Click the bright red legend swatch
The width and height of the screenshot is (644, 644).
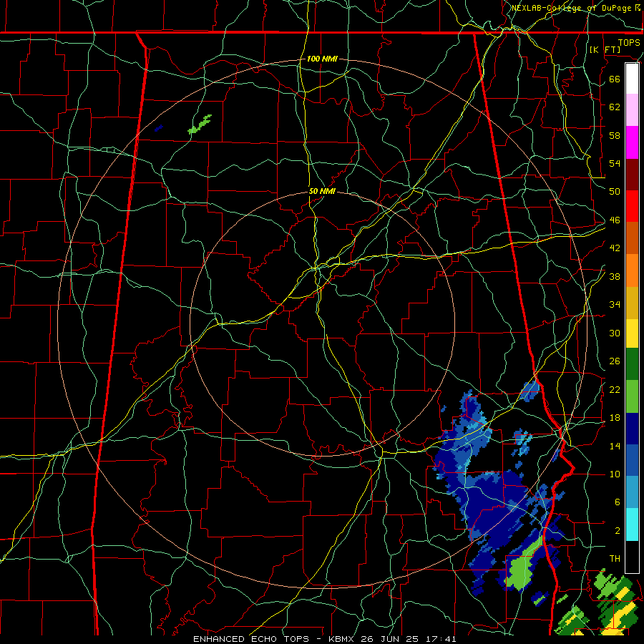pyautogui.click(x=632, y=206)
